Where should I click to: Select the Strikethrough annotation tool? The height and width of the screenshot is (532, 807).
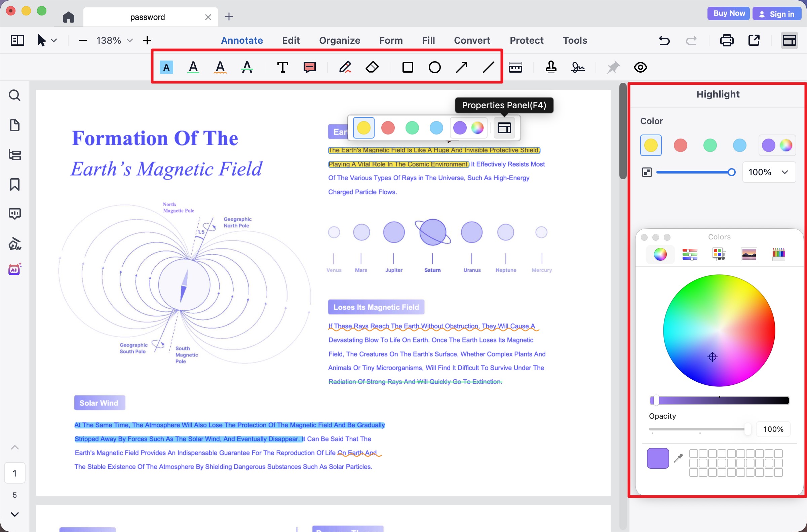247,67
